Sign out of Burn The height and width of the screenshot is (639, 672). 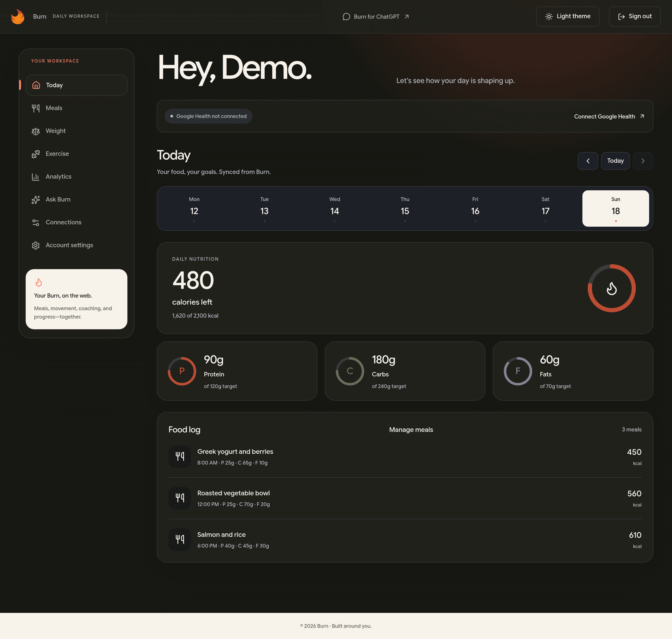(634, 16)
